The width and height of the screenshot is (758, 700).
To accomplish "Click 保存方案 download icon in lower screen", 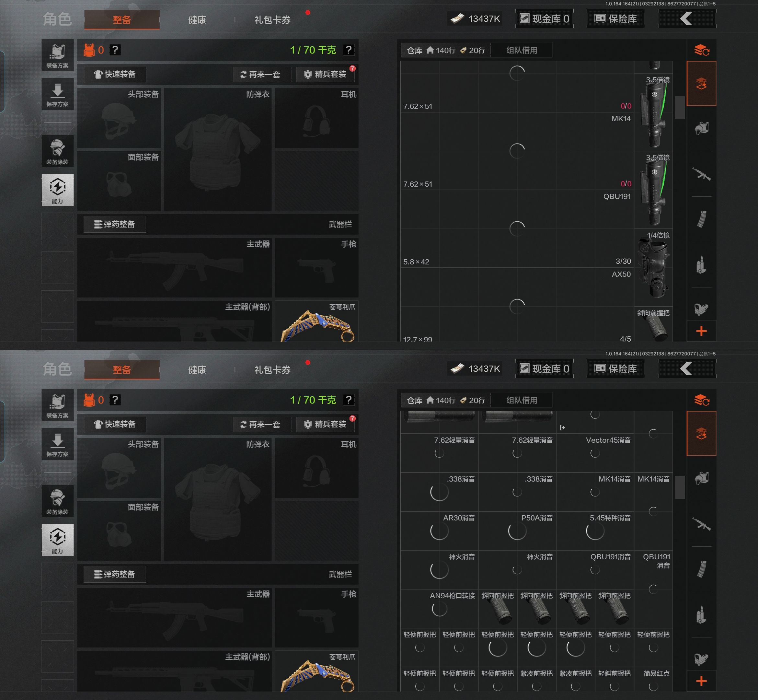I will coord(58,444).
